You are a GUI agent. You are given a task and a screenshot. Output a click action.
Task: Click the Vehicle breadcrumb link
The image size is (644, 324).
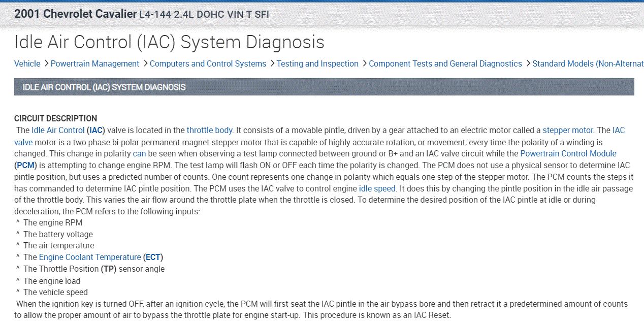[x=27, y=63]
